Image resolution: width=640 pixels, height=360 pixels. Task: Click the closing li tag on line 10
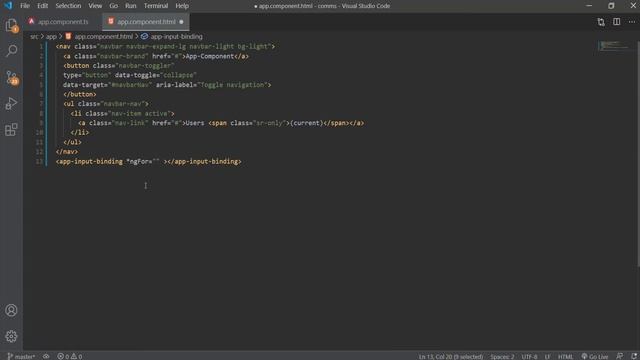80,133
